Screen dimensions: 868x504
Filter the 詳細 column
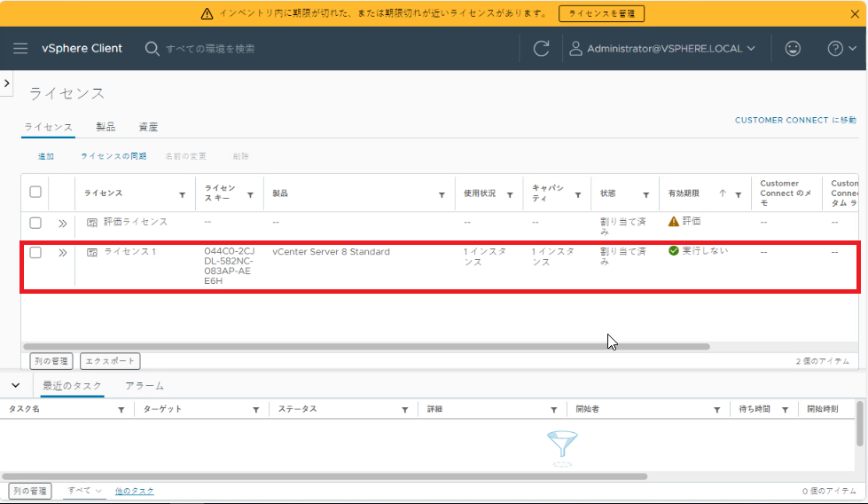click(553, 410)
